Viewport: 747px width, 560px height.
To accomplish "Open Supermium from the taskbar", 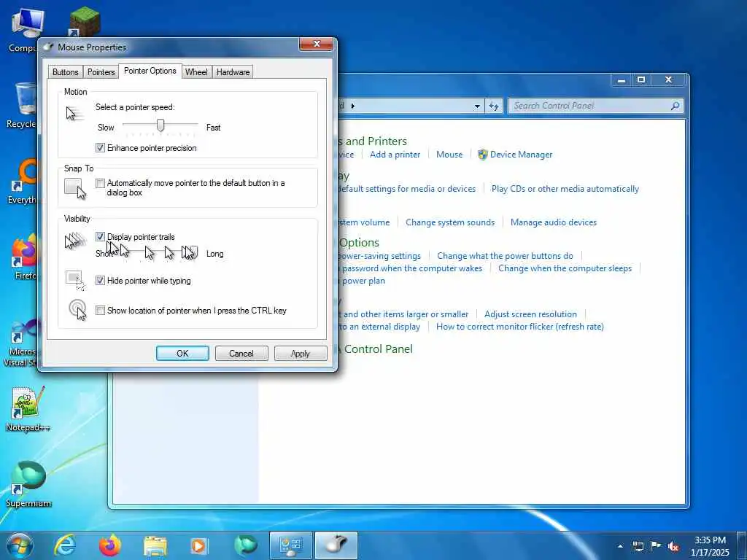I will coord(246,545).
